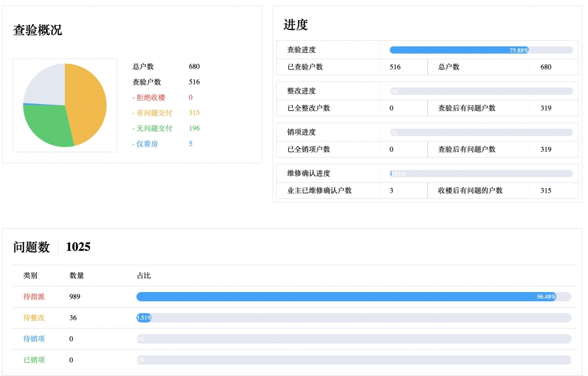Click the quantity 989 in the 待指派 row
The image size is (588, 376).
coord(75,296)
